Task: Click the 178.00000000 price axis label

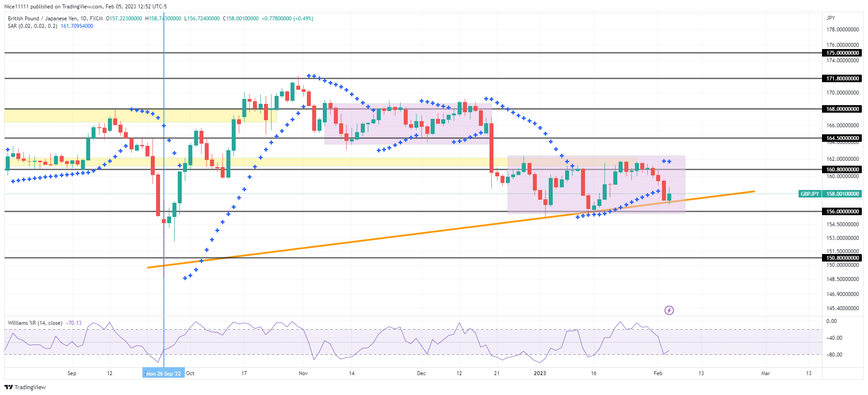Action: click(843, 30)
